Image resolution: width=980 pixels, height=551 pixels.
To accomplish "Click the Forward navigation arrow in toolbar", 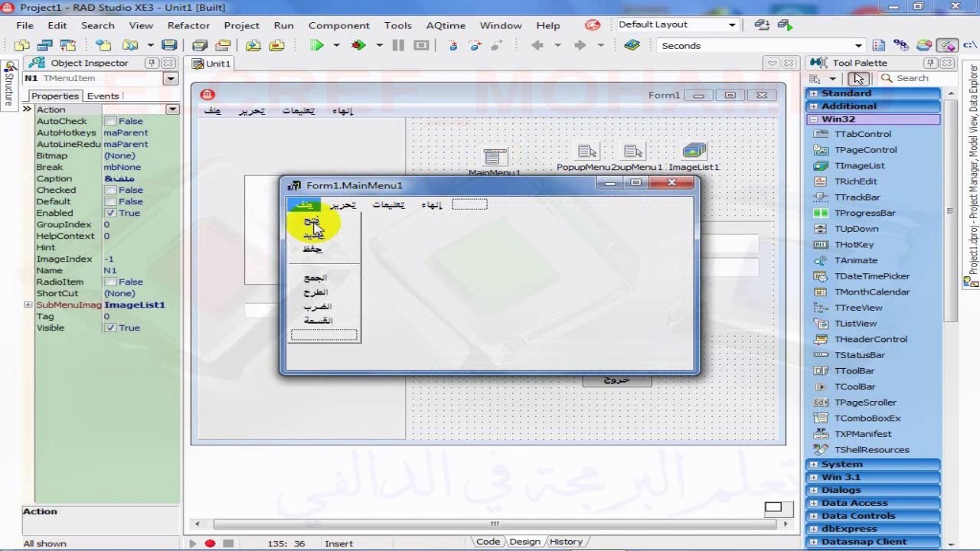I will pos(580,46).
